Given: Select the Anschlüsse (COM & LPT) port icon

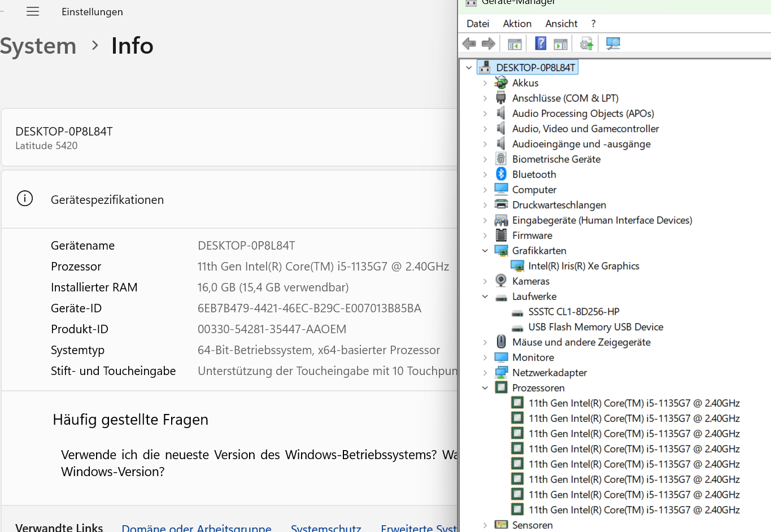Looking at the screenshot, I should (x=501, y=98).
